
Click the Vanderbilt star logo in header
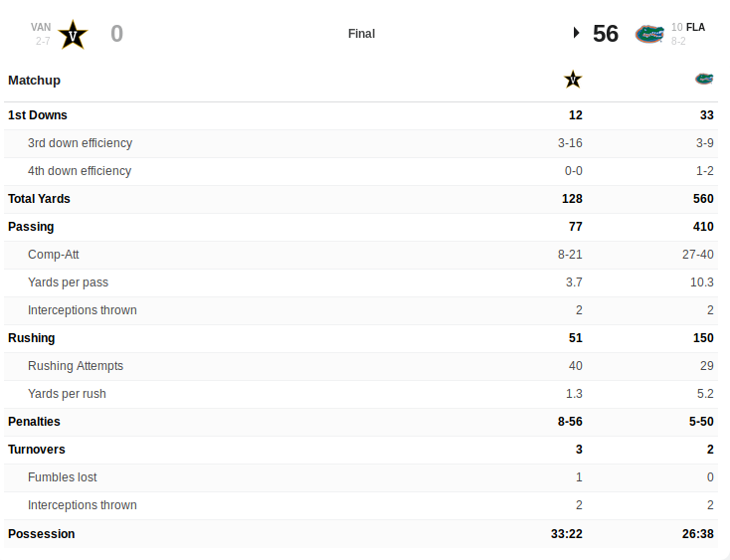[x=73, y=34]
